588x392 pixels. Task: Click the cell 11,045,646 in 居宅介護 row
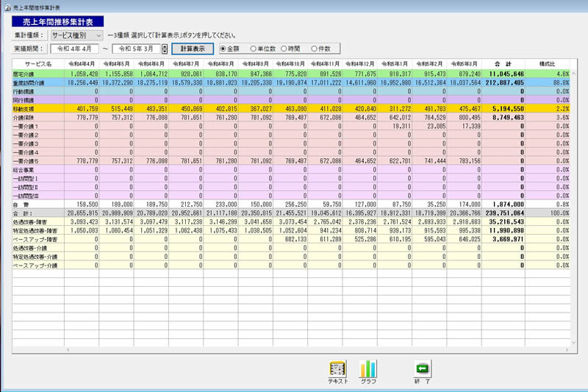[503, 74]
